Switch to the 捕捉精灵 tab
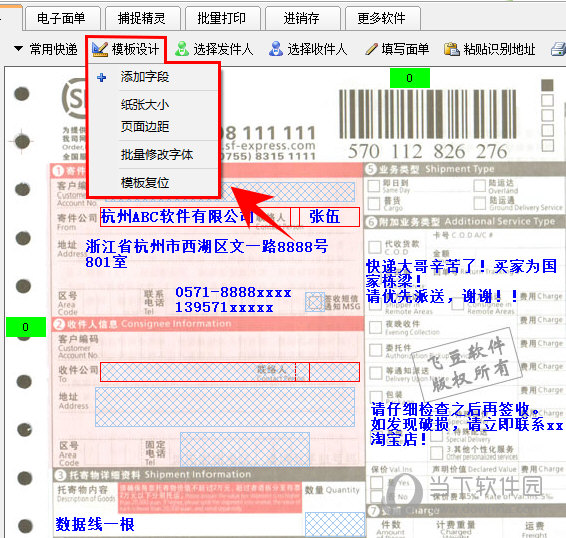 point(142,18)
